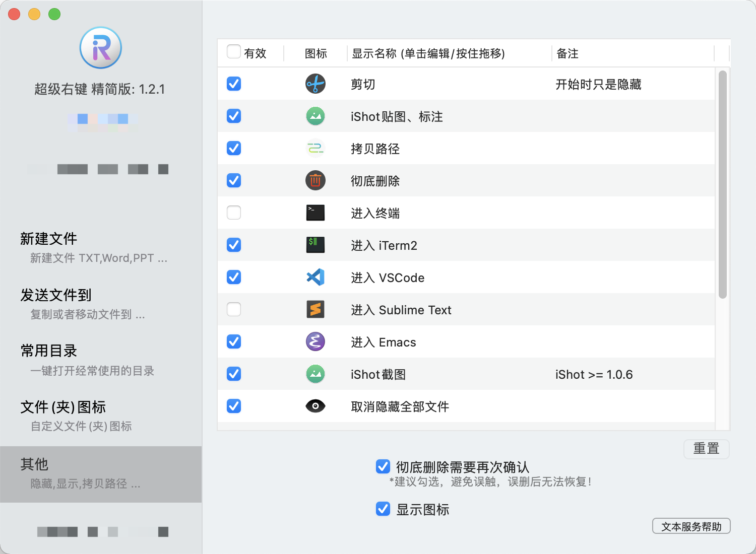756x554 pixels.
Task: Click the scissors icon for 剪切
Action: [316, 84]
